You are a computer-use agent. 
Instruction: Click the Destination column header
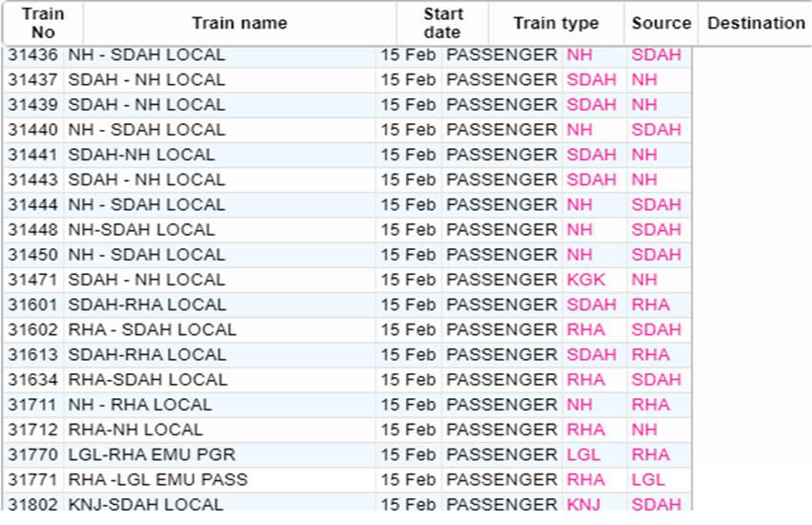tap(756, 23)
